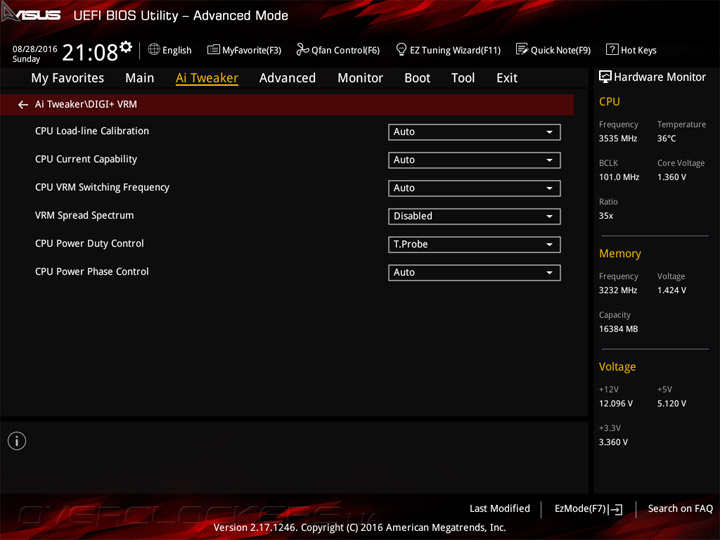Click Search on FAQ link
Viewport: 720px width, 540px height.
681,509
